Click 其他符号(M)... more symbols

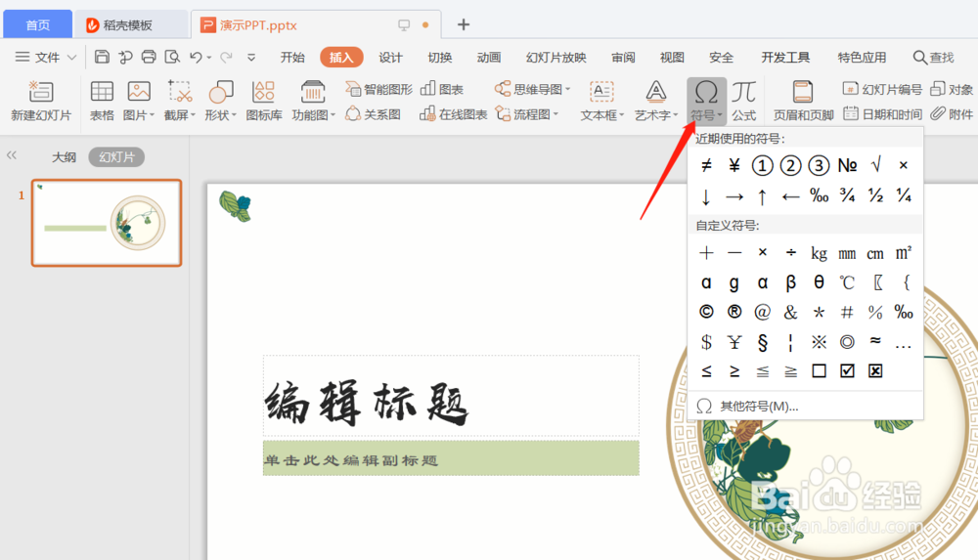pos(759,406)
